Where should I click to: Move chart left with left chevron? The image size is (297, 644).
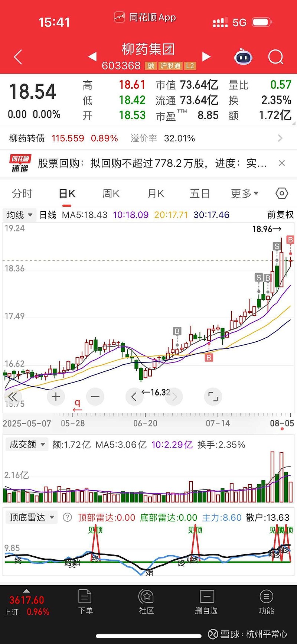(x=134, y=397)
